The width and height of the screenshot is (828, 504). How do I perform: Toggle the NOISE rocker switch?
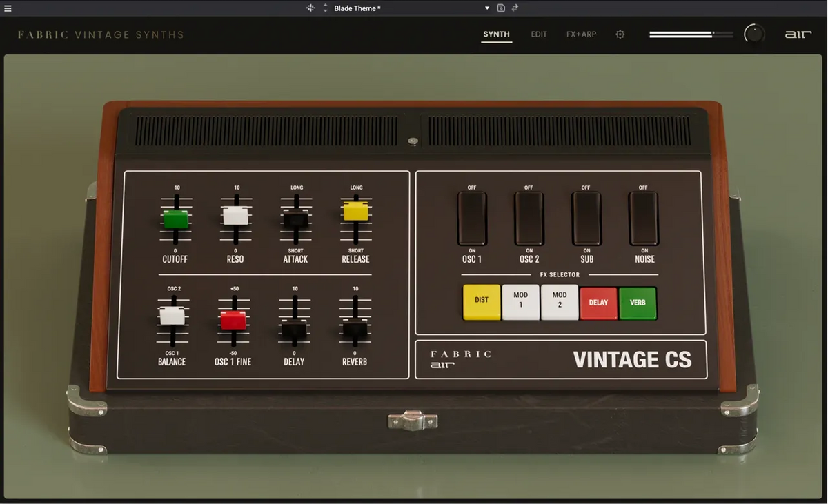click(644, 219)
